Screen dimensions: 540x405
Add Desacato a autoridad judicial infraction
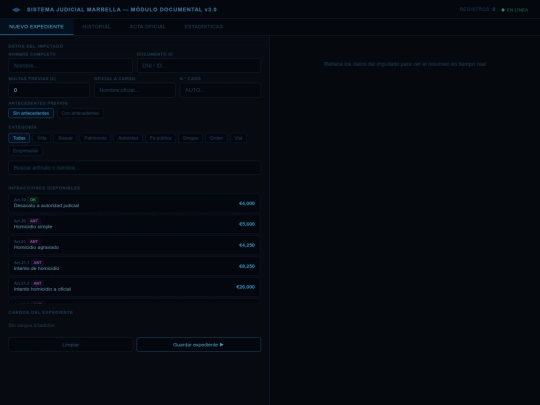pos(134,203)
